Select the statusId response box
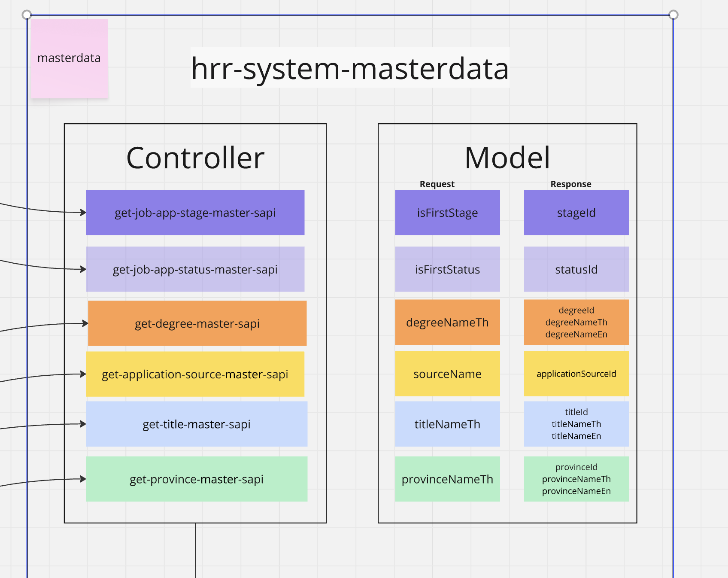 pyautogui.click(x=576, y=269)
